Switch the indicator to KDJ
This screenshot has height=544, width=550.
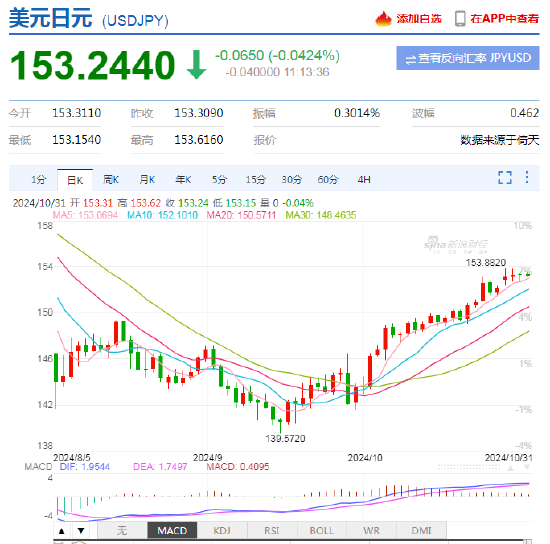coord(222,530)
